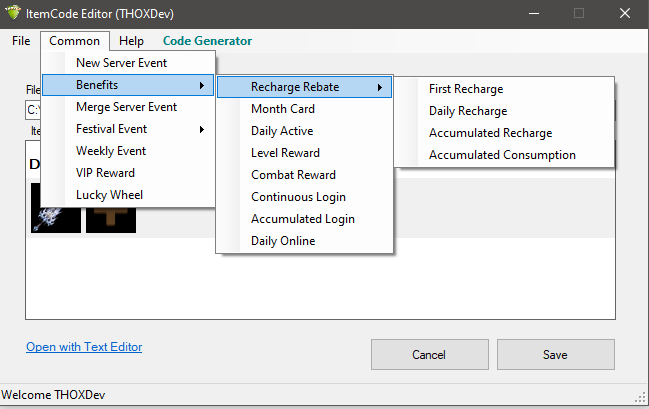649x409 pixels.
Task: Open the Code Generator menu
Action: click(207, 41)
